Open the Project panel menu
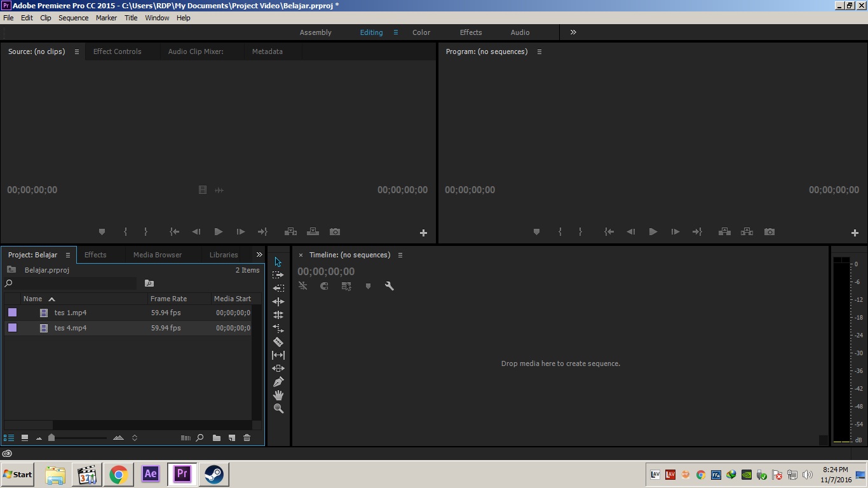868x488 pixels. click(68, 254)
